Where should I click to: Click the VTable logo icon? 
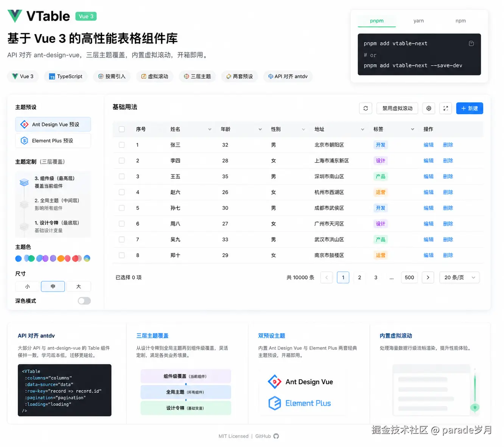pos(15,16)
